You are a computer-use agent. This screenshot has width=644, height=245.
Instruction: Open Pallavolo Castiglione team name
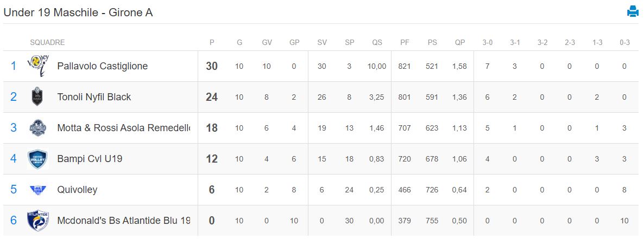point(102,66)
